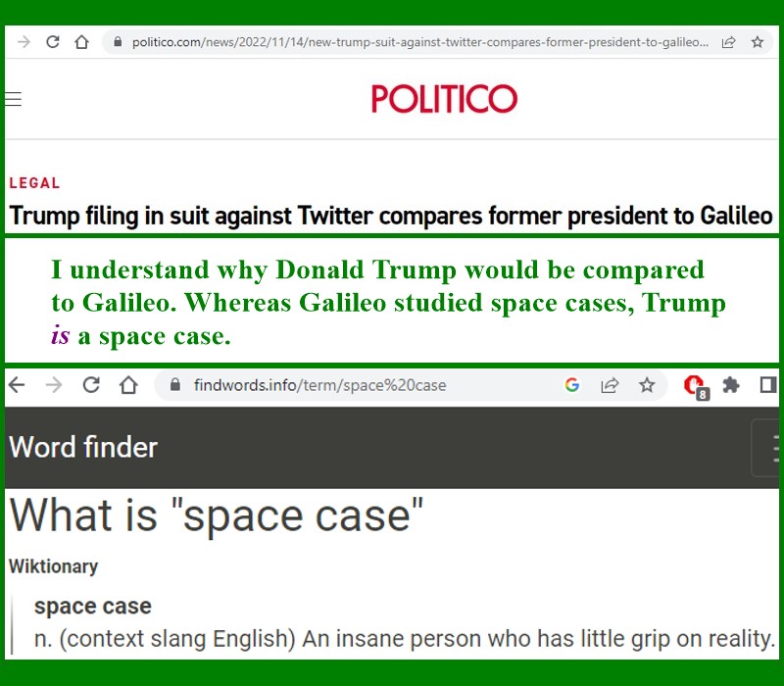Viewport: 784px width, 686px height.
Task: Reload the Politico page
Action: [x=53, y=42]
